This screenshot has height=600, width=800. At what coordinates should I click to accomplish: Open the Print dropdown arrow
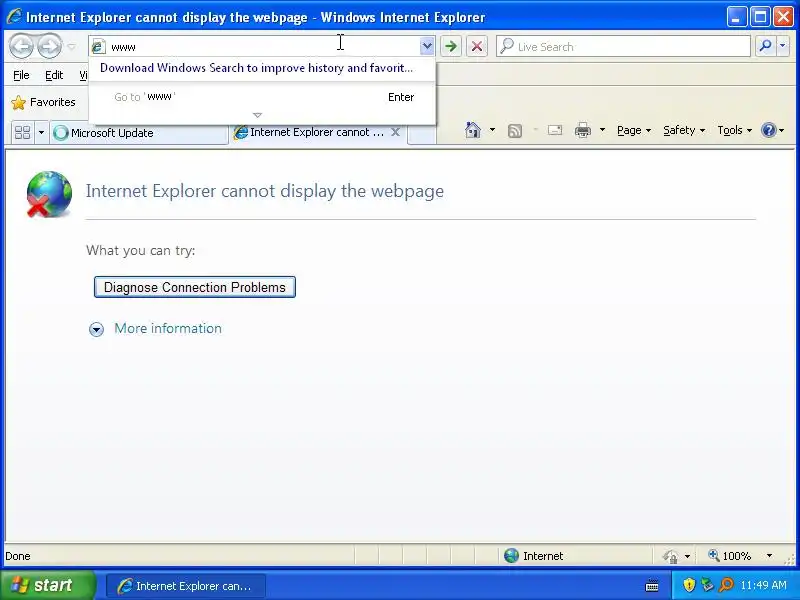[x=602, y=130]
